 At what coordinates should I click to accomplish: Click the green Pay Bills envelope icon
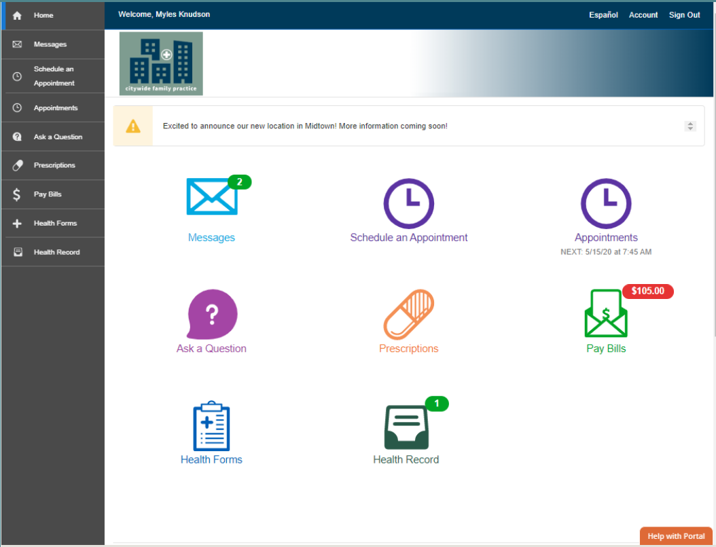pyautogui.click(x=605, y=315)
